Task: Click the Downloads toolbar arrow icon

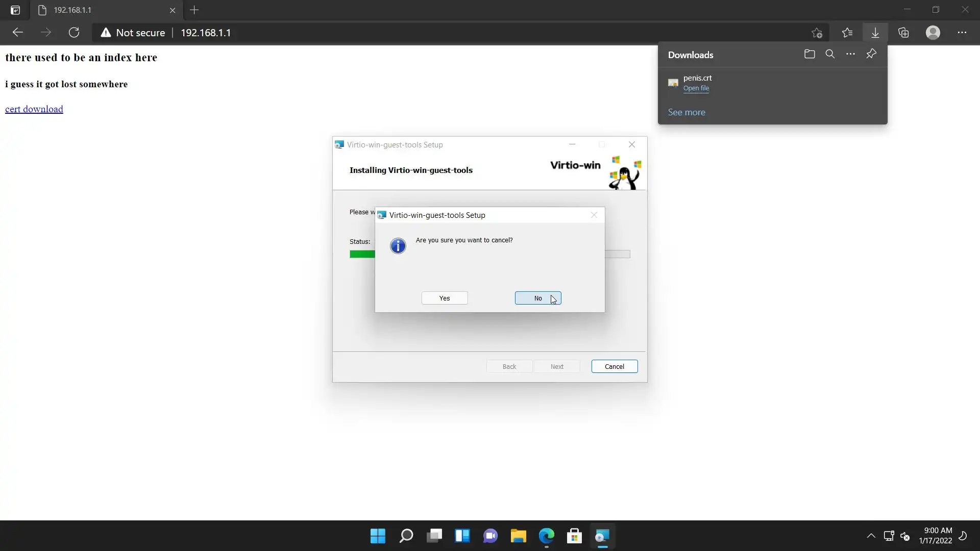Action: tap(875, 33)
